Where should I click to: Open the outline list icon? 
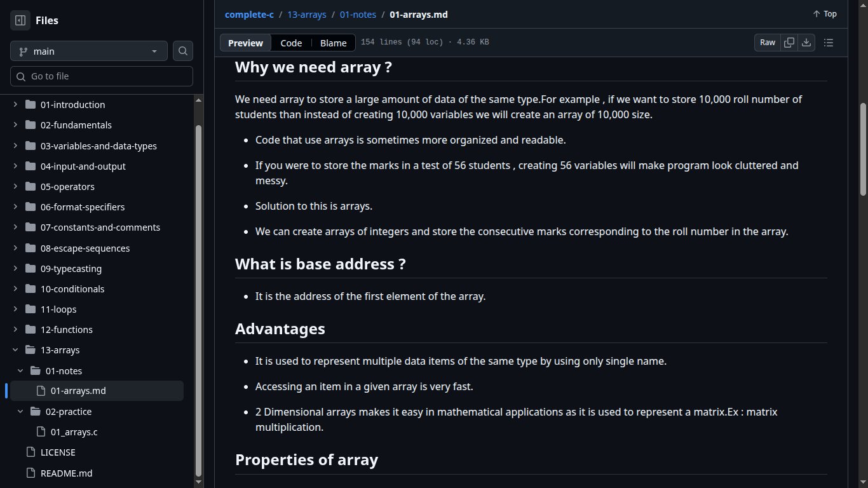point(829,43)
